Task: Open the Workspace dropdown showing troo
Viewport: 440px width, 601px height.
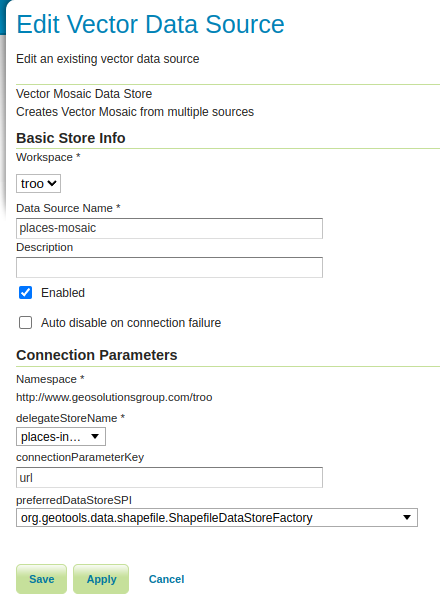Action: [38, 184]
